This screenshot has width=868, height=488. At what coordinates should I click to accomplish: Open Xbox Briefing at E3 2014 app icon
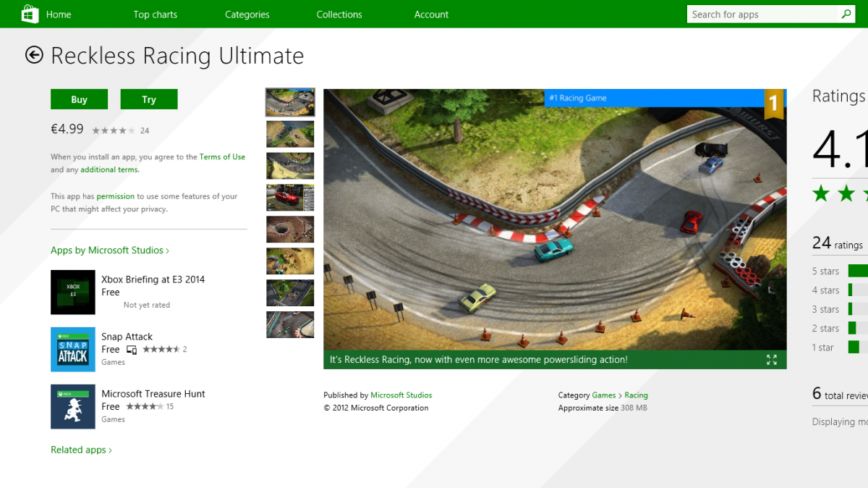point(73,293)
